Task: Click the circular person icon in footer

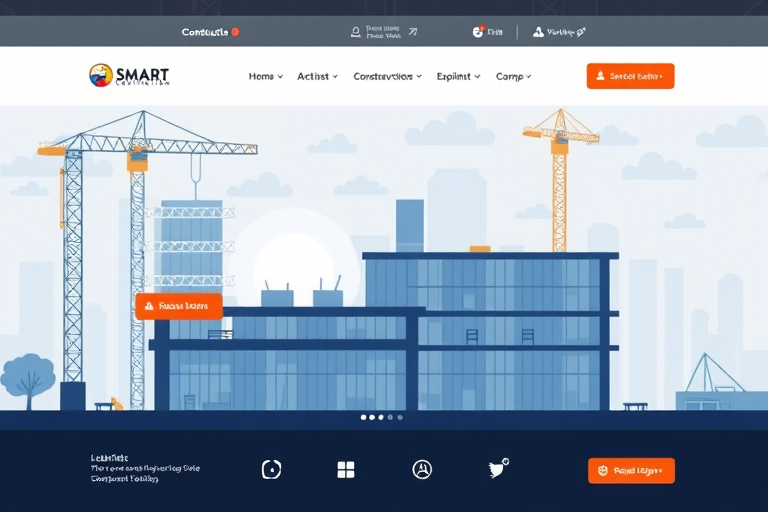Action: pos(422,470)
